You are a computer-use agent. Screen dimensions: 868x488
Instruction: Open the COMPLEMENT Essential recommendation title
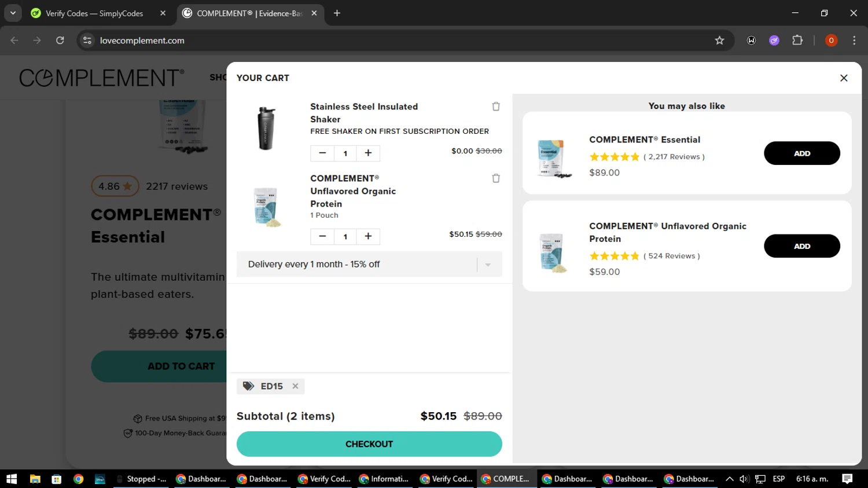(645, 140)
